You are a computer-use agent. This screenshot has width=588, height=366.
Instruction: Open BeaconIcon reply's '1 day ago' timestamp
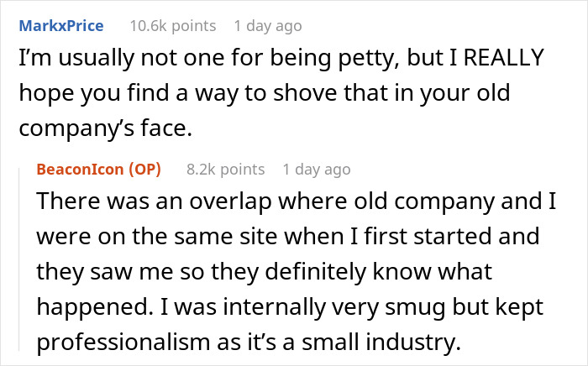317,169
